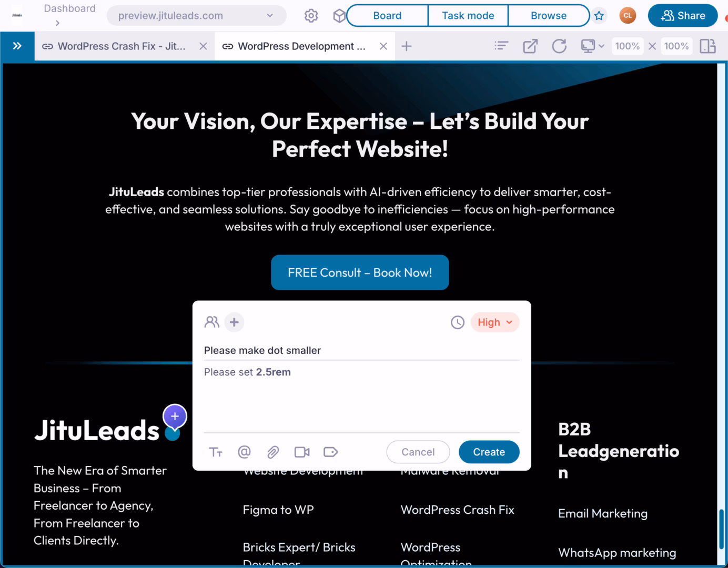
Task: Set due date with clock icon
Action: coord(458,322)
